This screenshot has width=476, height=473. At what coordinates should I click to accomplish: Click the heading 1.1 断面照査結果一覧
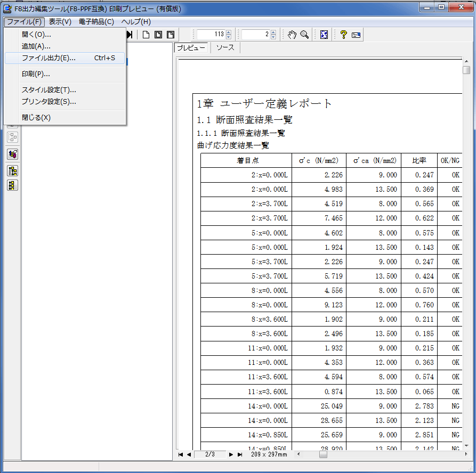[244, 120]
